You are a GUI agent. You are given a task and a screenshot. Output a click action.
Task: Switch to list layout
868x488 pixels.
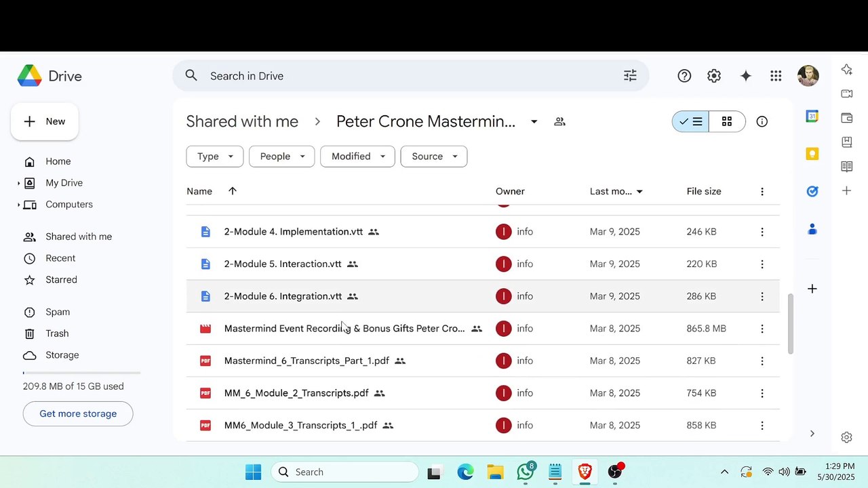690,121
